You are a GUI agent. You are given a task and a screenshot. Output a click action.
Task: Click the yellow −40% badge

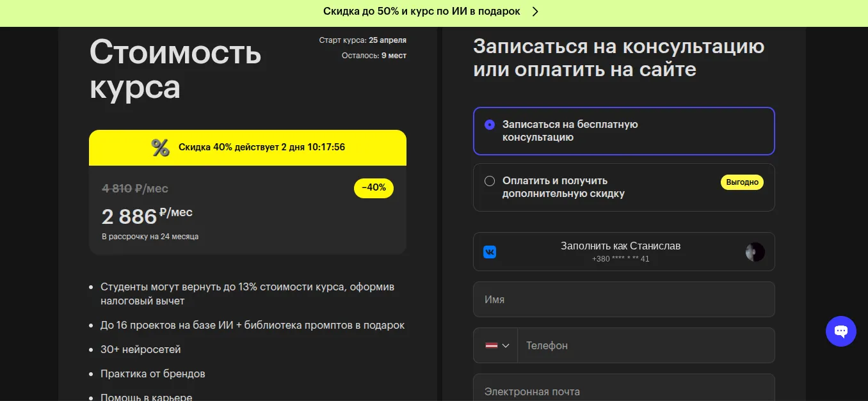[x=374, y=188]
